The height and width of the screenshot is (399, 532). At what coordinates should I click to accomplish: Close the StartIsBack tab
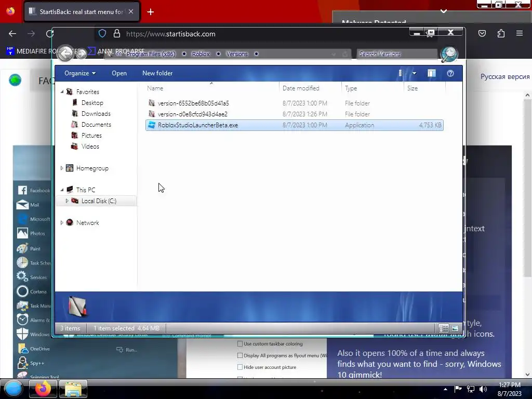[x=131, y=11]
